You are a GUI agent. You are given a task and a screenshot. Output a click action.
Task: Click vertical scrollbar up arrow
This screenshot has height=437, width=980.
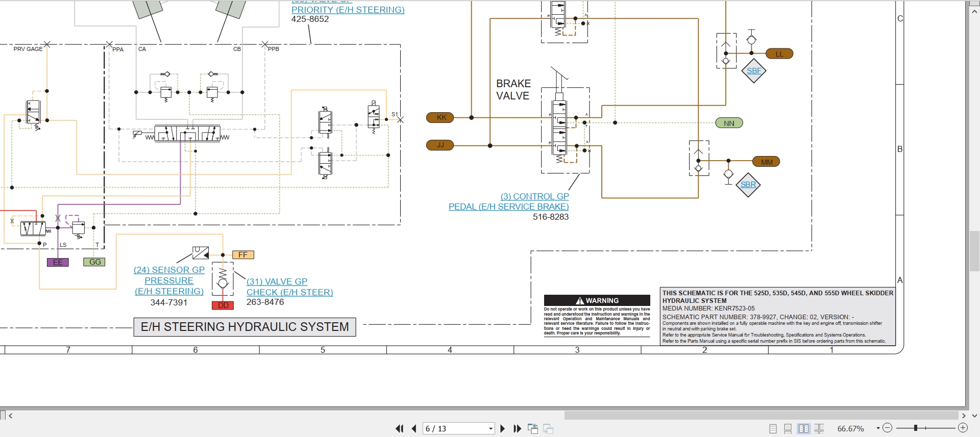(x=974, y=12)
